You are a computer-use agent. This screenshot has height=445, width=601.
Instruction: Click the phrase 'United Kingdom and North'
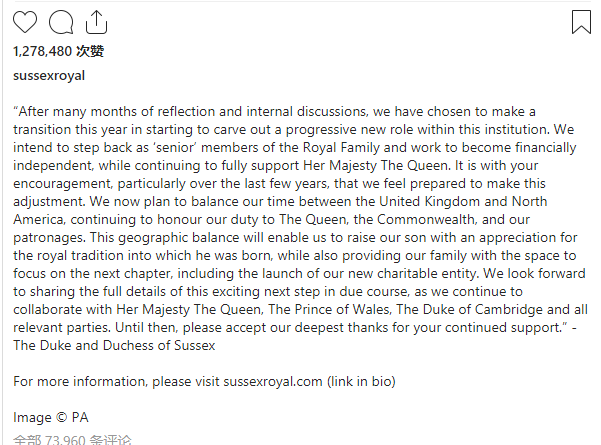(x=463, y=202)
